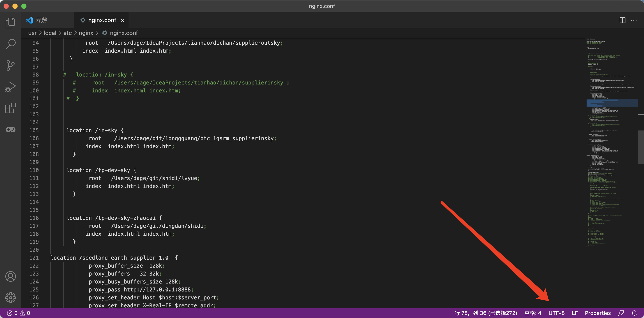Change encoding by clicking UTF-8

click(x=556, y=313)
